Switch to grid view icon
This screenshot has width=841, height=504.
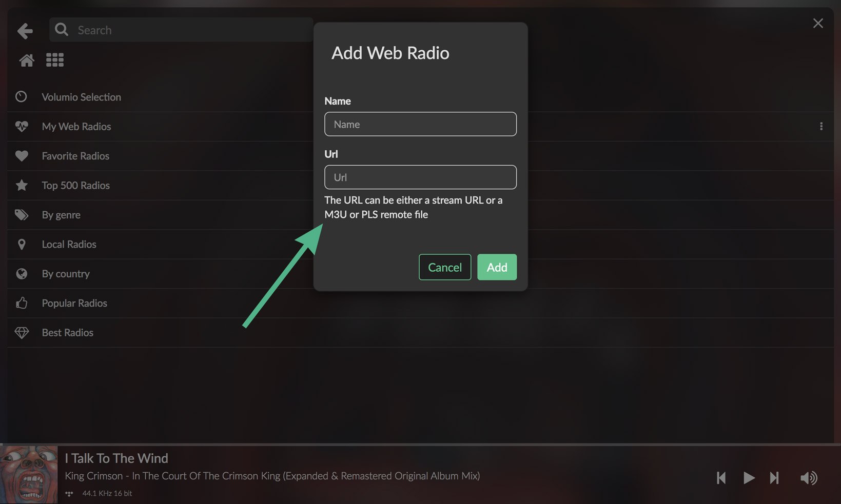click(x=55, y=61)
